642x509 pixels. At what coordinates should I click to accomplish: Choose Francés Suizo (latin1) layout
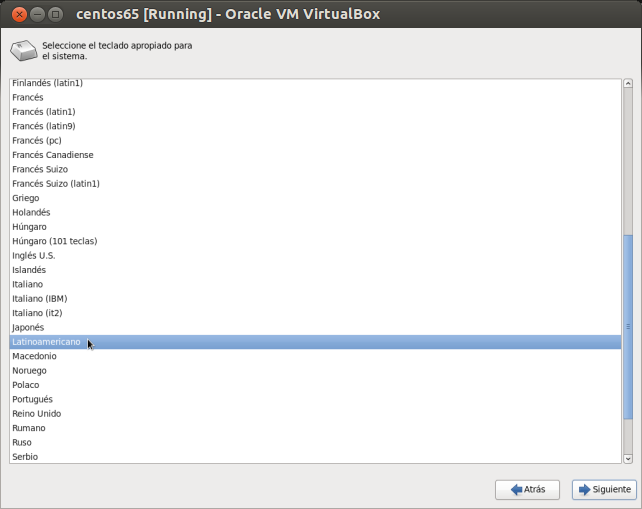click(x=315, y=183)
